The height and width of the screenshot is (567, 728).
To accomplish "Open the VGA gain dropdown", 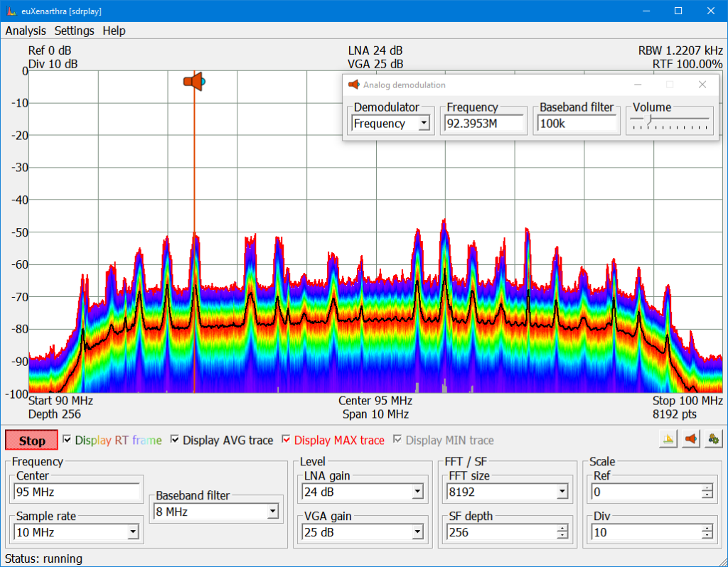I will 417,531.
